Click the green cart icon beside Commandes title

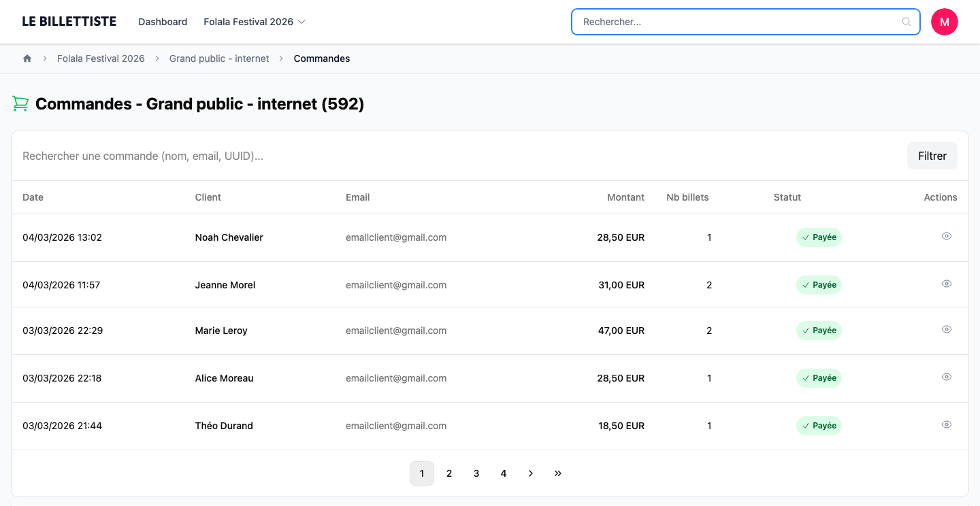(20, 104)
